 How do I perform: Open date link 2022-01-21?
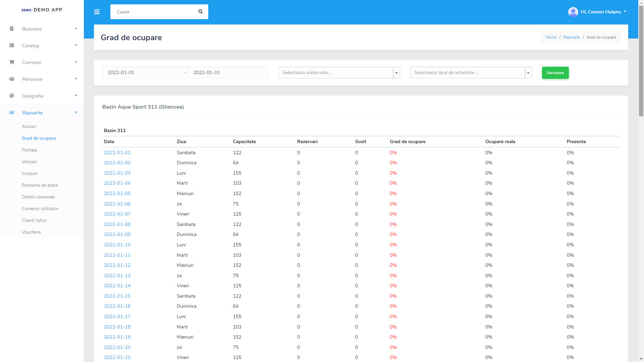117,357
